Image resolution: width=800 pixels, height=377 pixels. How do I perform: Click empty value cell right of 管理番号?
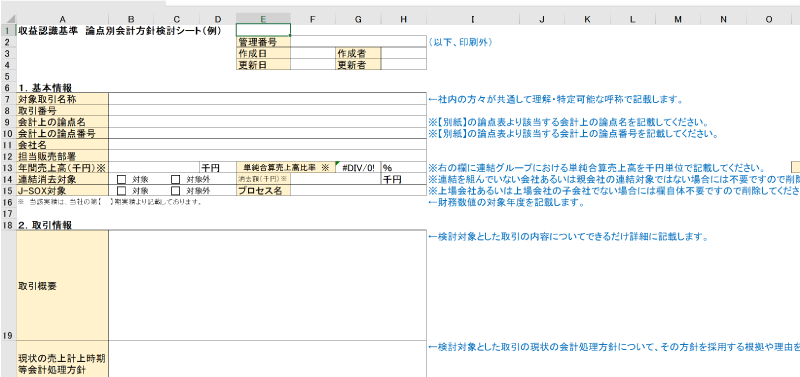click(x=358, y=42)
